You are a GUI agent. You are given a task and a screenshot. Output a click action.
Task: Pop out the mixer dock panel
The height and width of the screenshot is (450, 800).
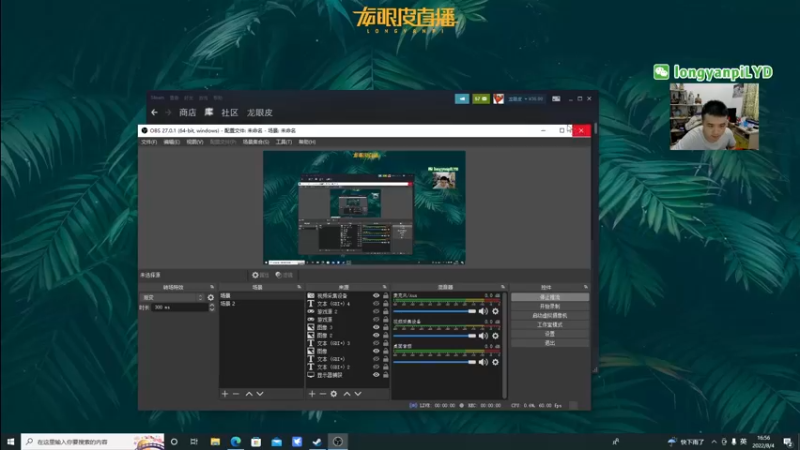pyautogui.click(x=503, y=287)
